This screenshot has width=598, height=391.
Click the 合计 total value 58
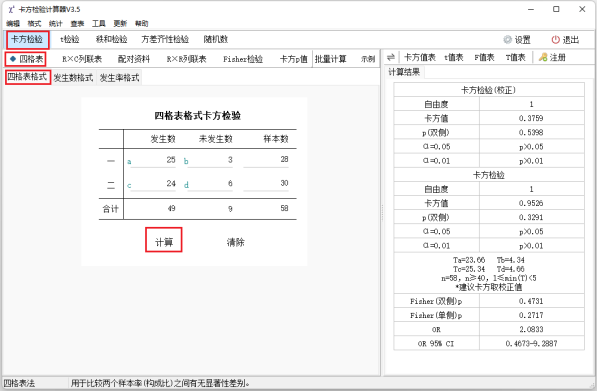tap(284, 209)
